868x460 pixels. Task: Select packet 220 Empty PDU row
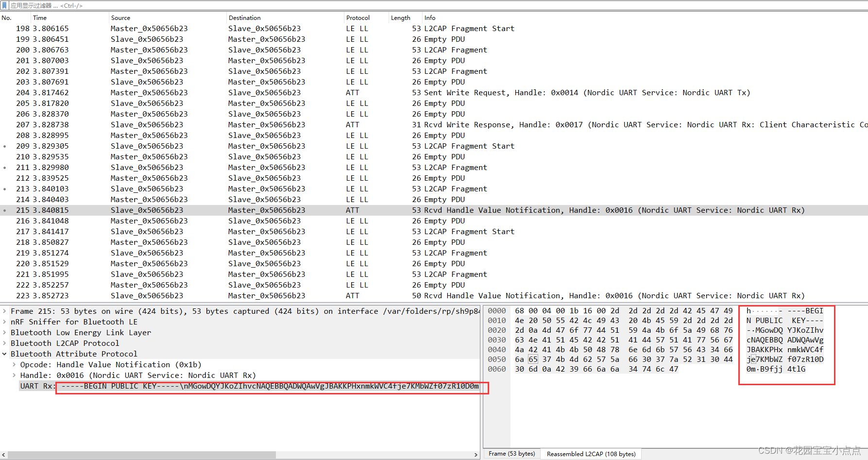434,264
